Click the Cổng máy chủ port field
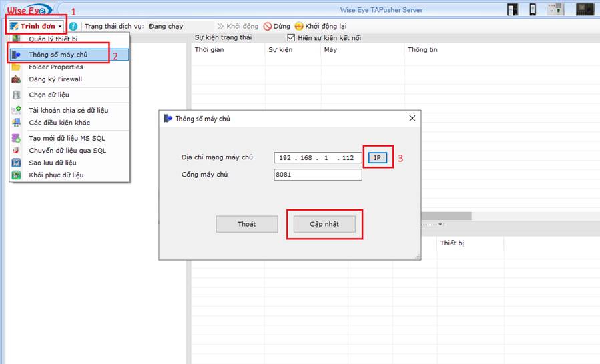 (x=318, y=175)
